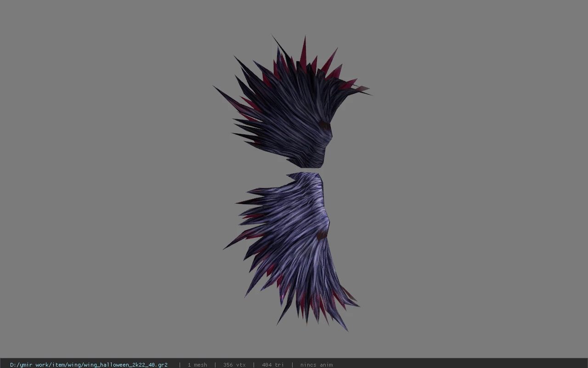Click the '1 mesh' status entry
Viewport: 588px width, 368px height.
click(197, 365)
